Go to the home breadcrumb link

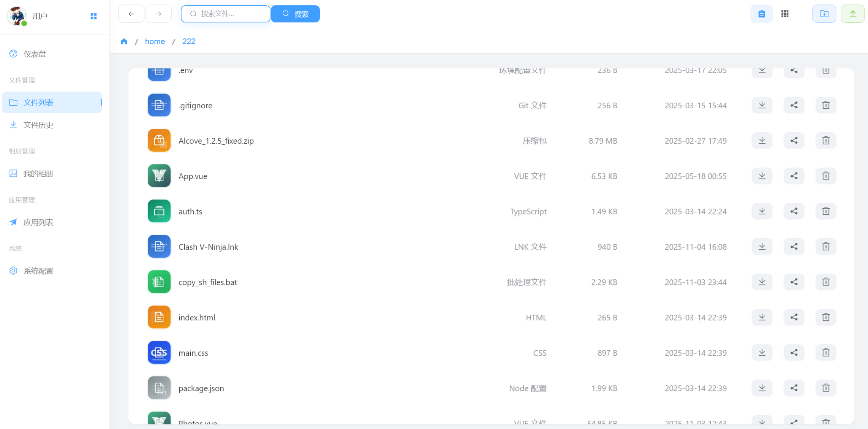pos(155,41)
